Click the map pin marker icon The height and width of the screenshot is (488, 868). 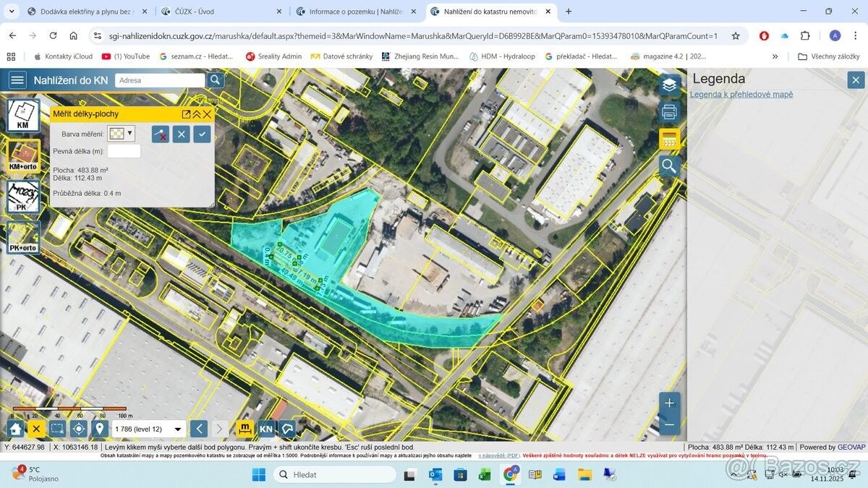(x=100, y=429)
